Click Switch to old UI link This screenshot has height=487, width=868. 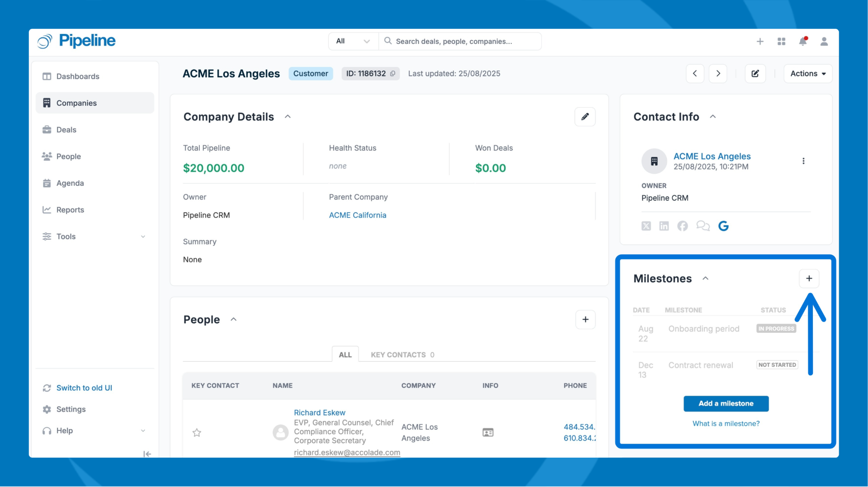coord(84,388)
